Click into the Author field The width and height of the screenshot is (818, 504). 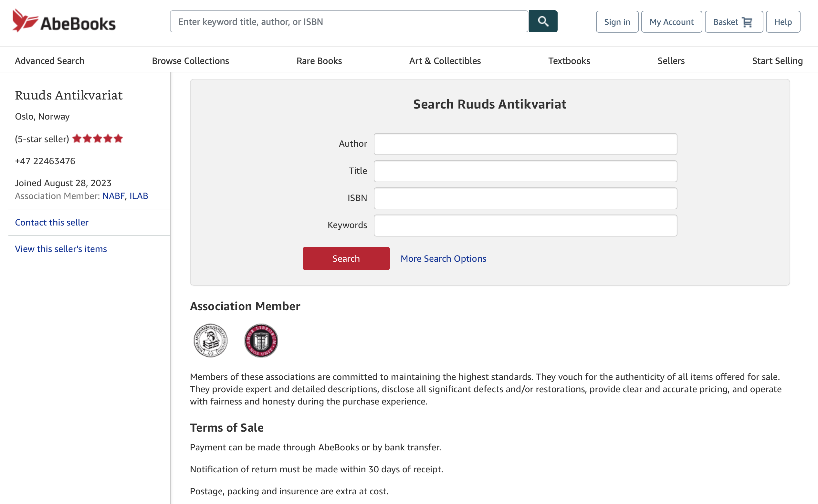[525, 144]
